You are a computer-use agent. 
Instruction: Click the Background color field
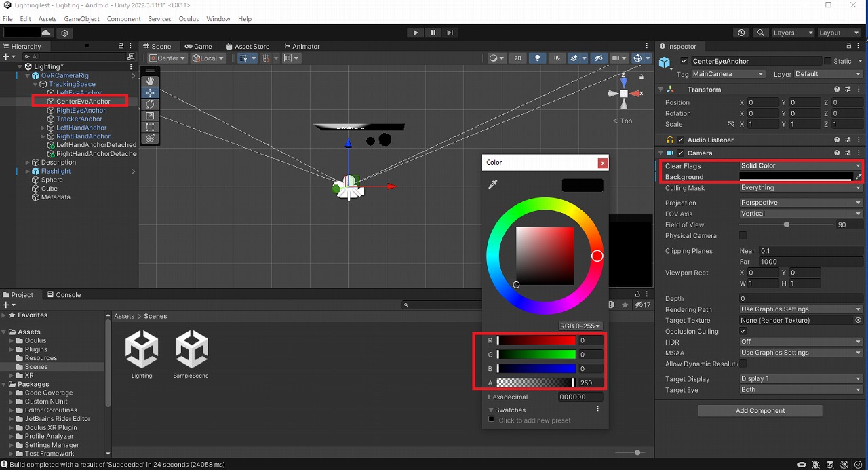pyautogui.click(x=795, y=177)
